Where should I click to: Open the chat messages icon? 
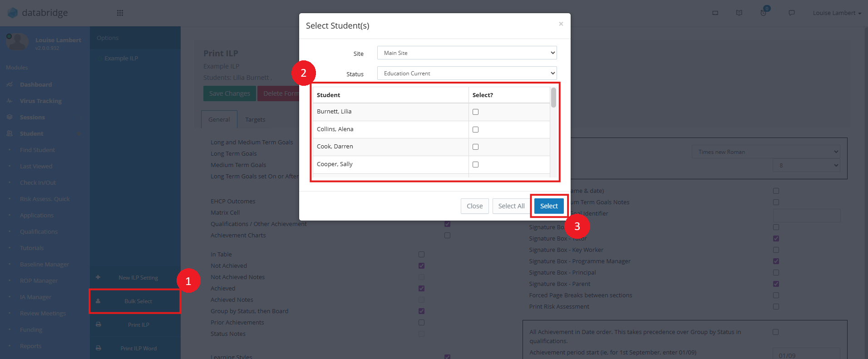click(x=792, y=13)
